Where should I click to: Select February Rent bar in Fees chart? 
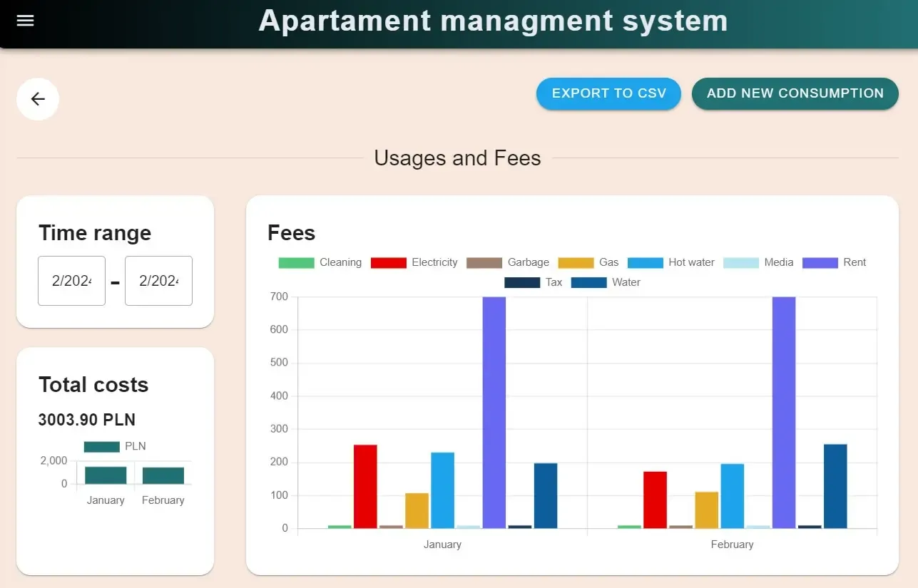pos(784,413)
